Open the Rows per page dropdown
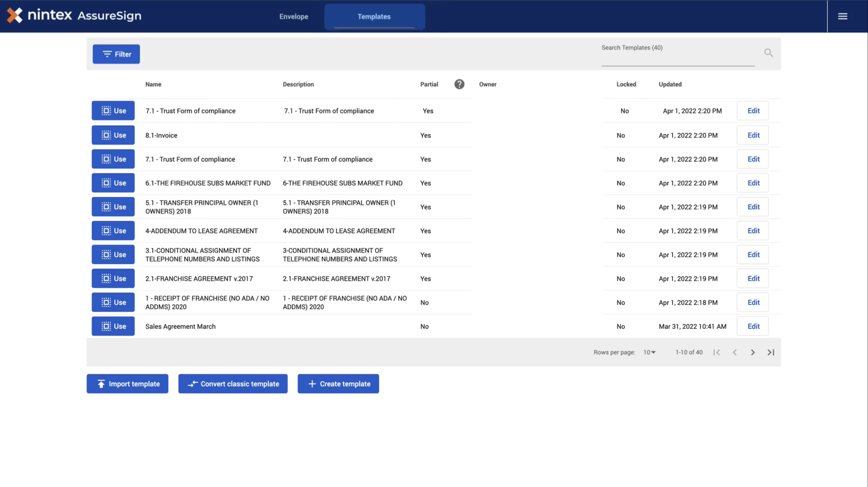The height and width of the screenshot is (487, 868). click(649, 352)
